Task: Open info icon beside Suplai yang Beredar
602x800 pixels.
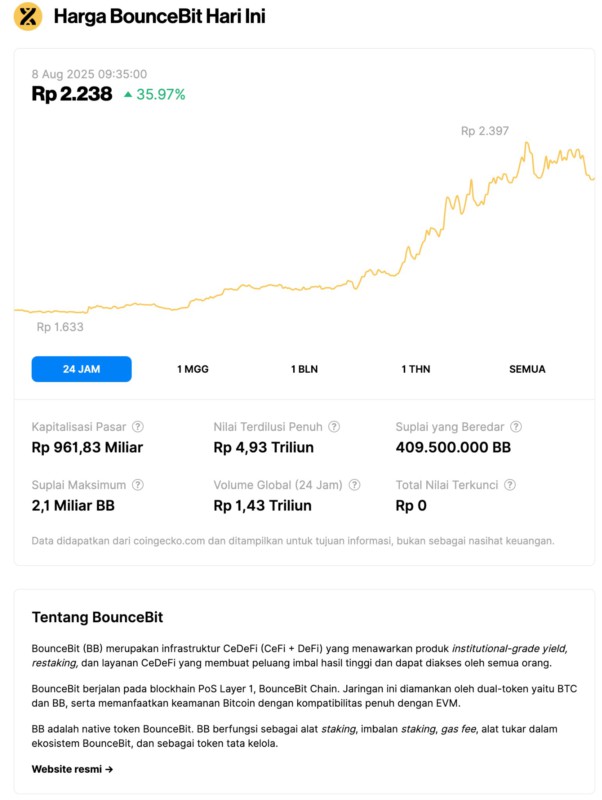Action: (x=516, y=427)
